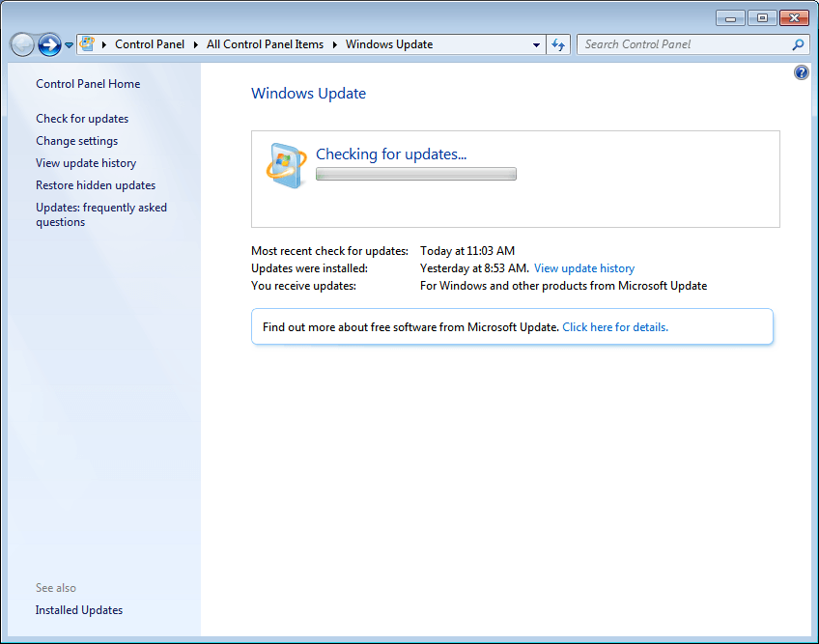Click the Forward navigation arrow button
The image size is (819, 644).
(50, 45)
